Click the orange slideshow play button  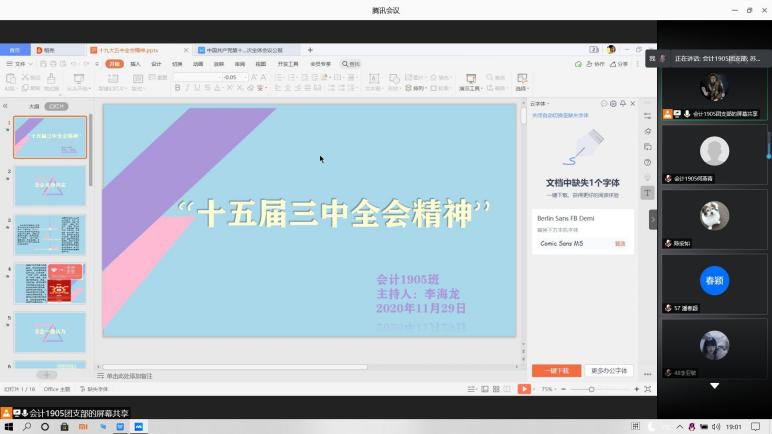[523, 389]
